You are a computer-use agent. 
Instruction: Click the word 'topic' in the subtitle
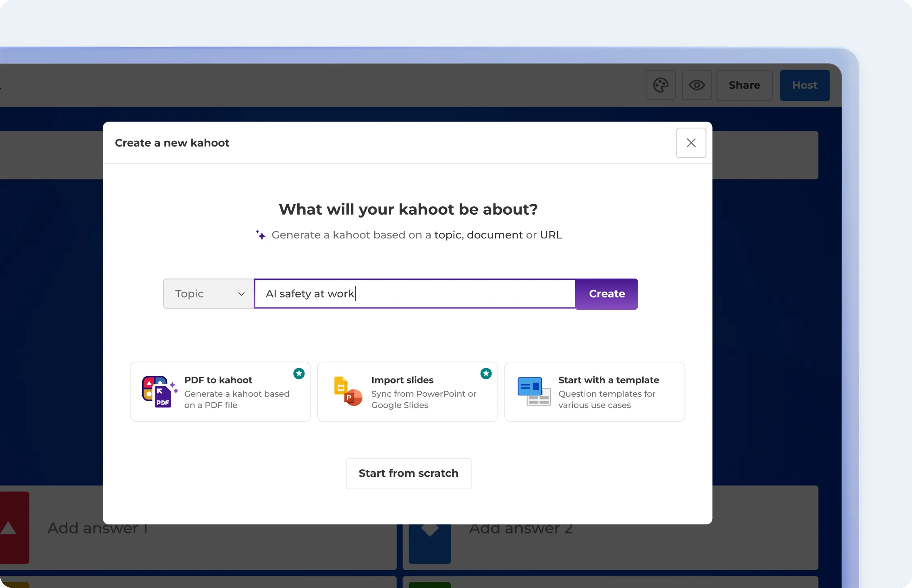click(x=448, y=235)
